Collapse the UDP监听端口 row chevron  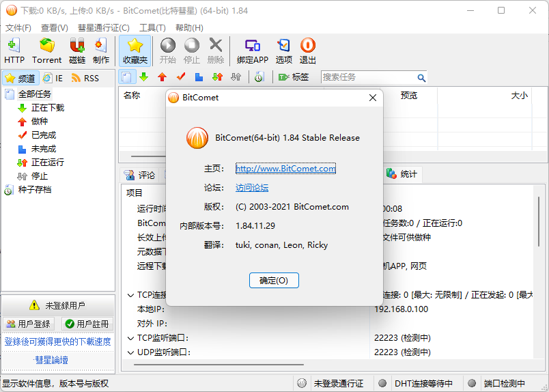coord(130,352)
